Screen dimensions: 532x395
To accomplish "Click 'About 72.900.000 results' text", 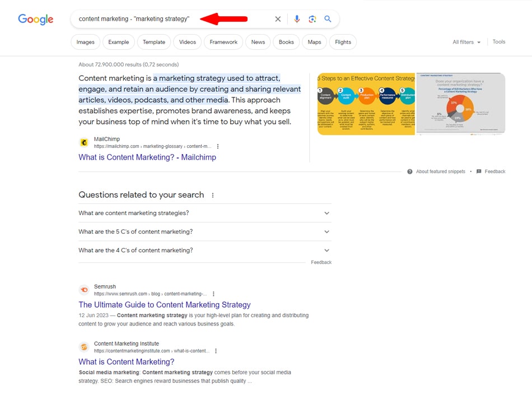I will (129, 64).
